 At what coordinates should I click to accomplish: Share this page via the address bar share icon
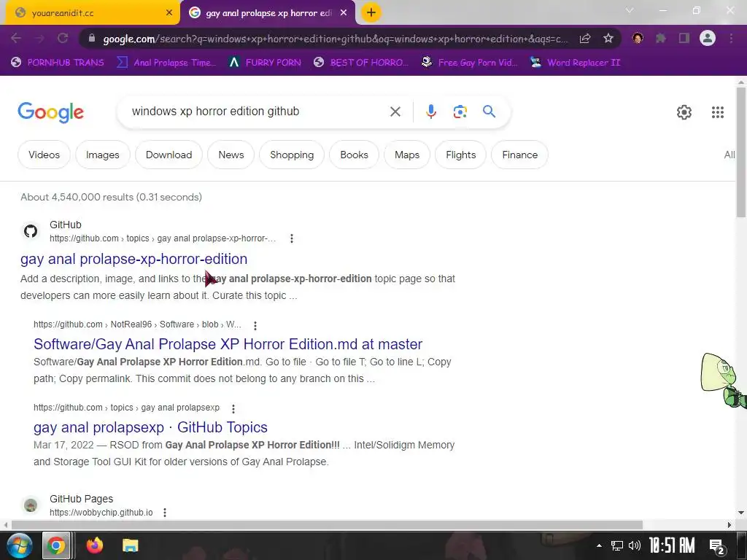(x=585, y=39)
